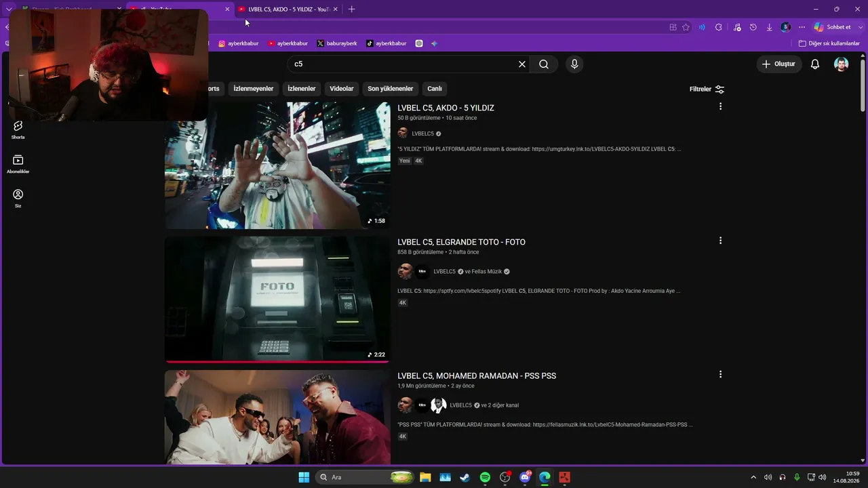Viewport: 868px width, 488px height.
Task: Open the baburayberk X bookmark
Action: pyautogui.click(x=336, y=43)
